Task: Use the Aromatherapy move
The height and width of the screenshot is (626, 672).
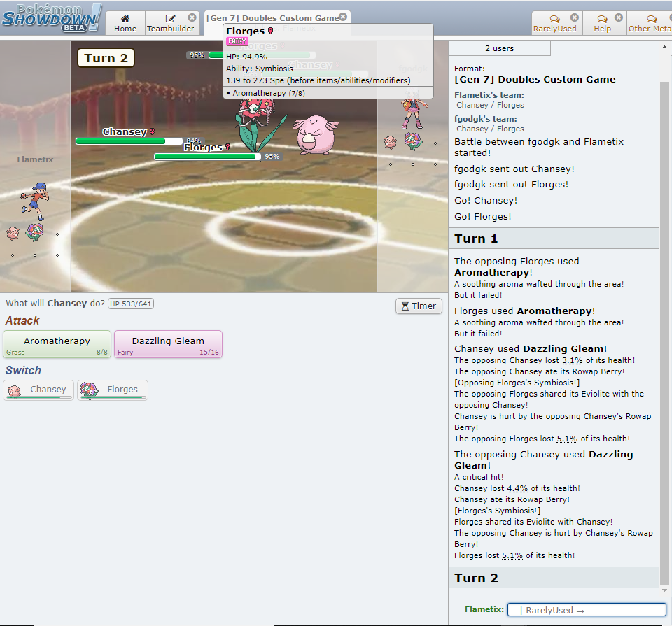Action: tap(57, 344)
